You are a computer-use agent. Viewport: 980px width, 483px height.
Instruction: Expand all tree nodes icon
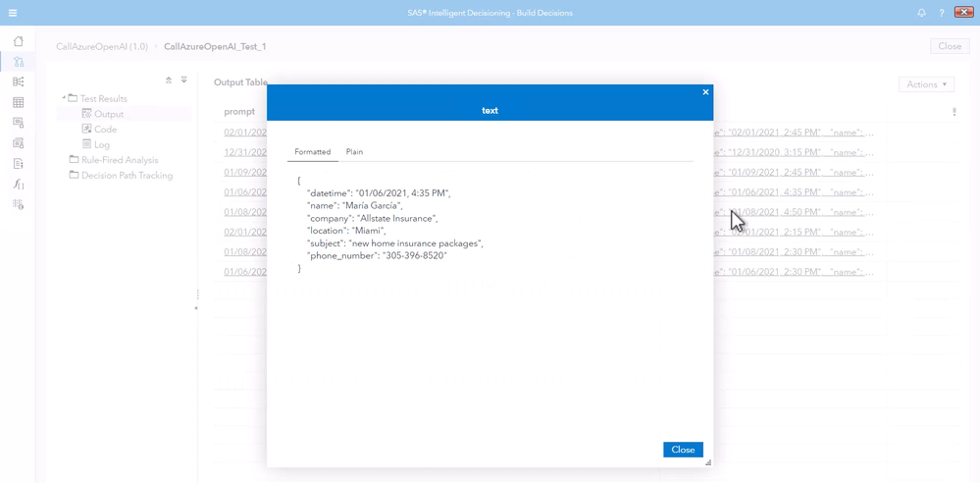point(183,80)
